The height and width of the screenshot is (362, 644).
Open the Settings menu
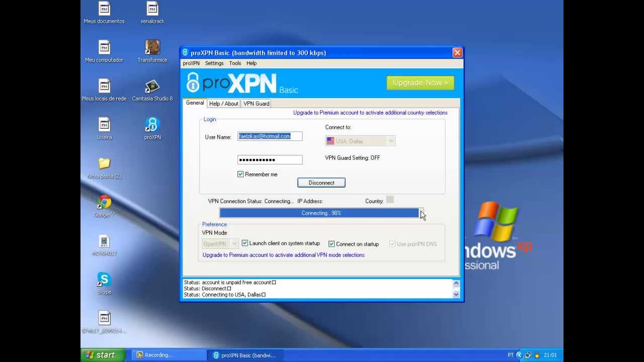point(214,63)
